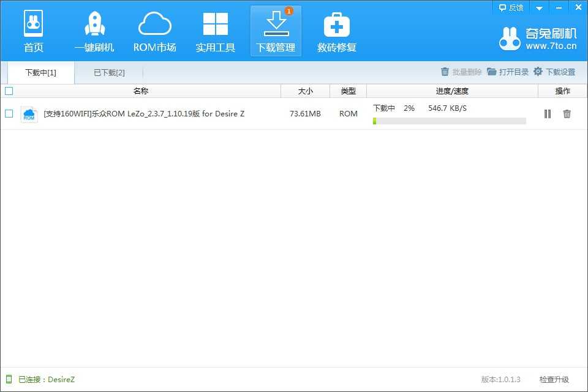This screenshot has width=588, height=392.
Task: Click the 类型 column header
Action: pos(348,91)
